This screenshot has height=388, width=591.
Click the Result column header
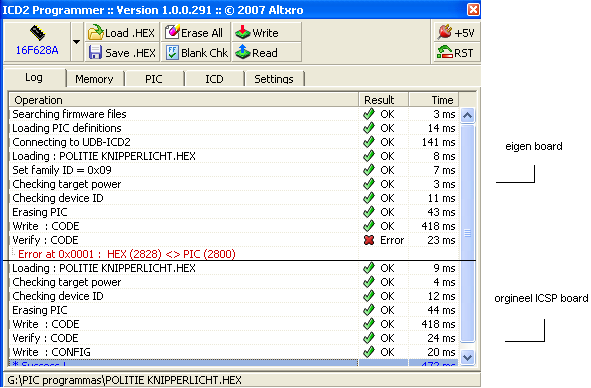coord(383,100)
